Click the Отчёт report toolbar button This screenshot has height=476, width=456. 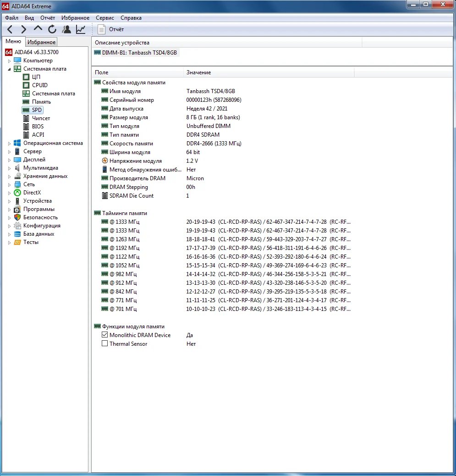111,29
